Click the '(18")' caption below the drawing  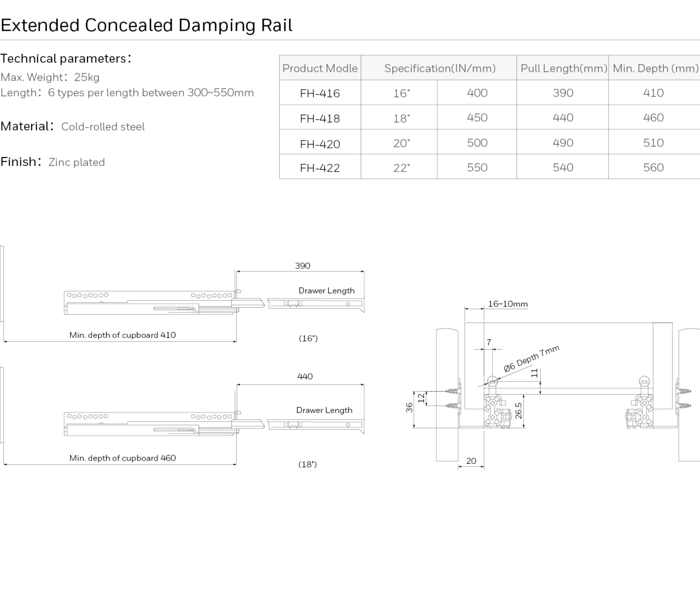[x=308, y=464]
